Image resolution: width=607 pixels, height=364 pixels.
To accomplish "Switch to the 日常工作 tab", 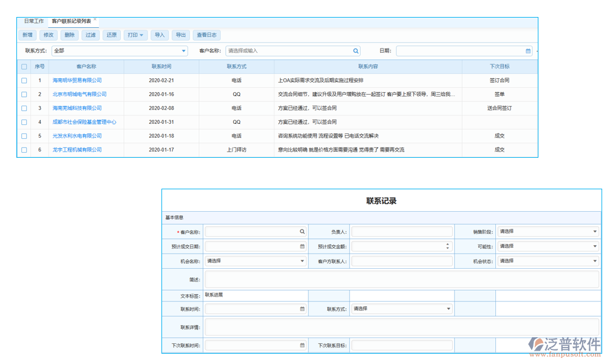I will (35, 20).
